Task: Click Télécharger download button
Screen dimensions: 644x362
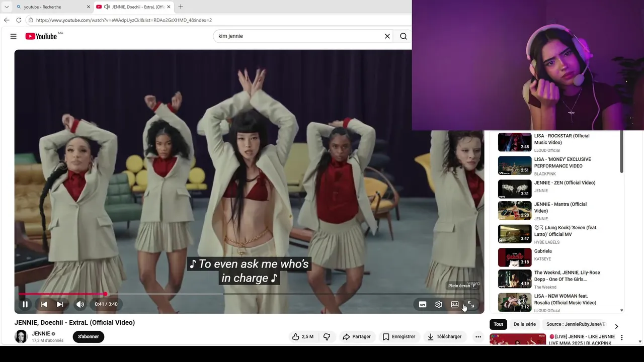Action: pyautogui.click(x=444, y=337)
